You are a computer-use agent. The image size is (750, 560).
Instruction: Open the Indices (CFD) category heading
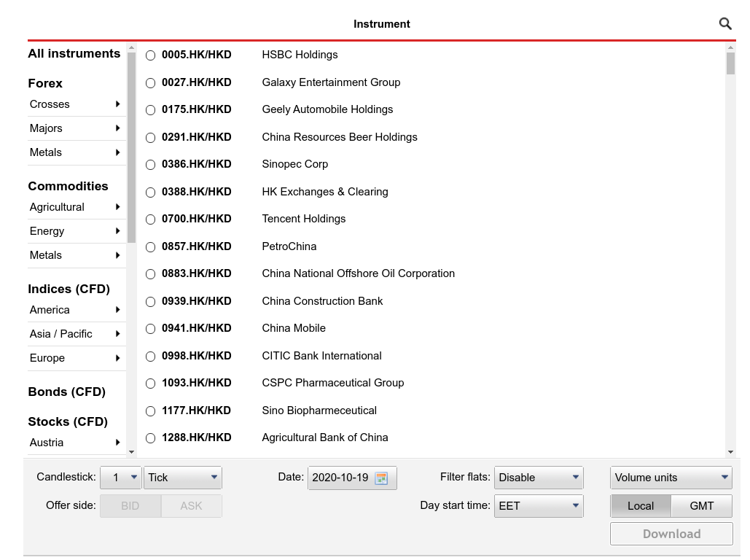point(69,289)
